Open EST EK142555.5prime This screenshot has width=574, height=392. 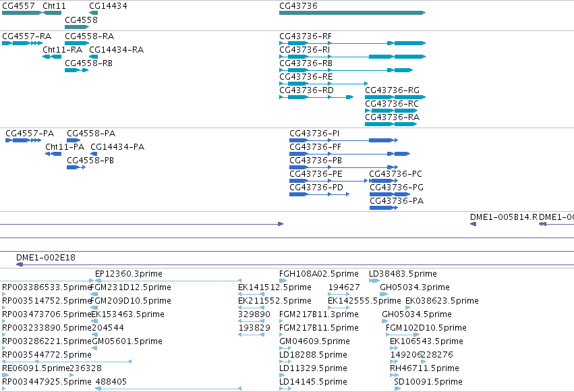(339, 308)
